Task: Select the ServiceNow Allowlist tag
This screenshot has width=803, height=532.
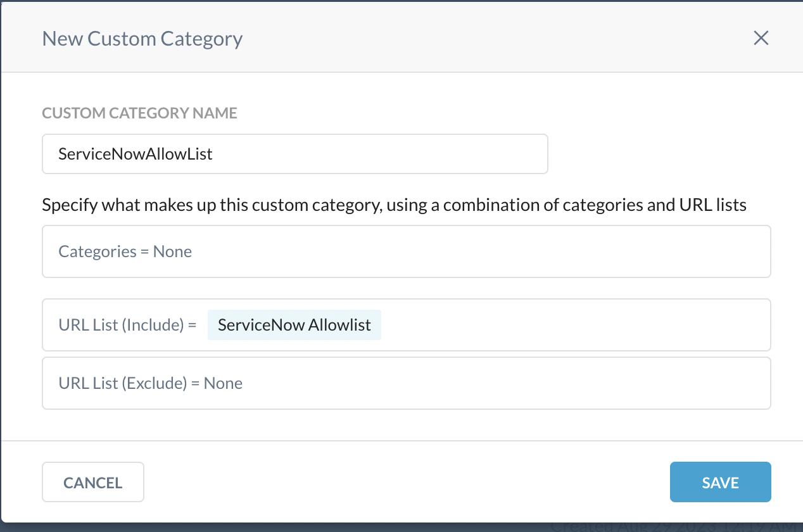Action: tap(294, 325)
